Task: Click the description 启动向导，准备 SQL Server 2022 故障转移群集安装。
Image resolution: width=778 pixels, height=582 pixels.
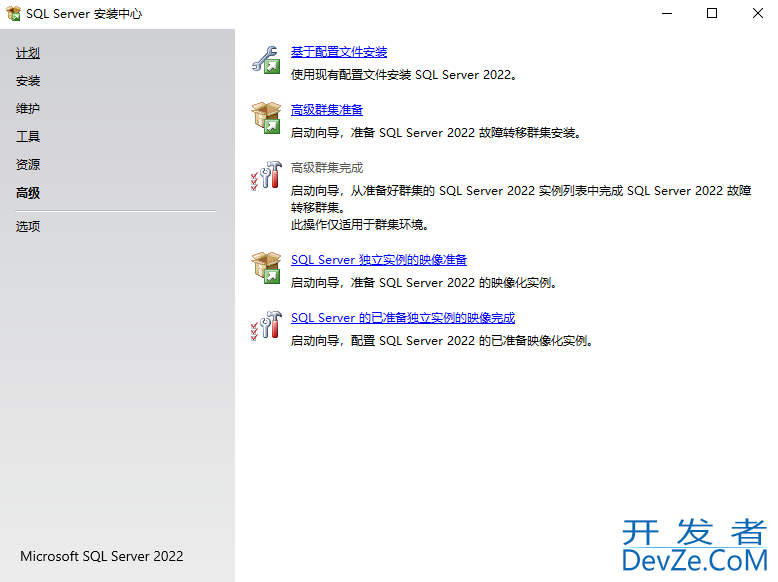Action: (x=436, y=133)
